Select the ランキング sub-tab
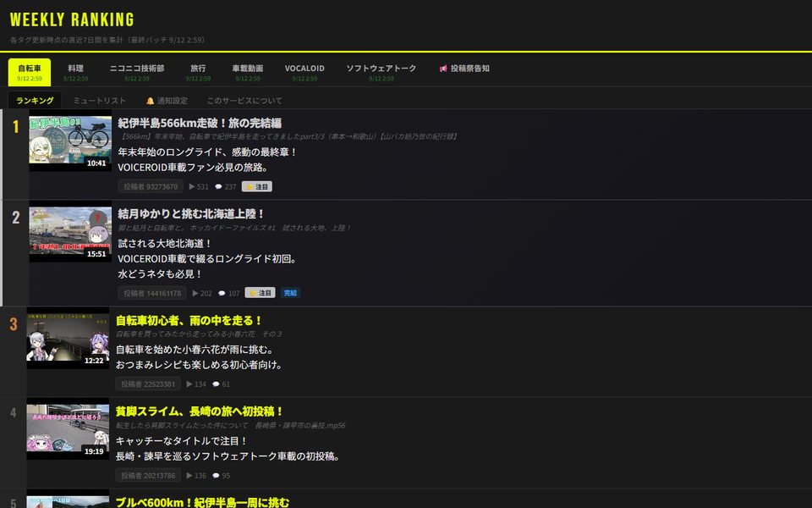The height and width of the screenshot is (508, 812). [x=35, y=101]
